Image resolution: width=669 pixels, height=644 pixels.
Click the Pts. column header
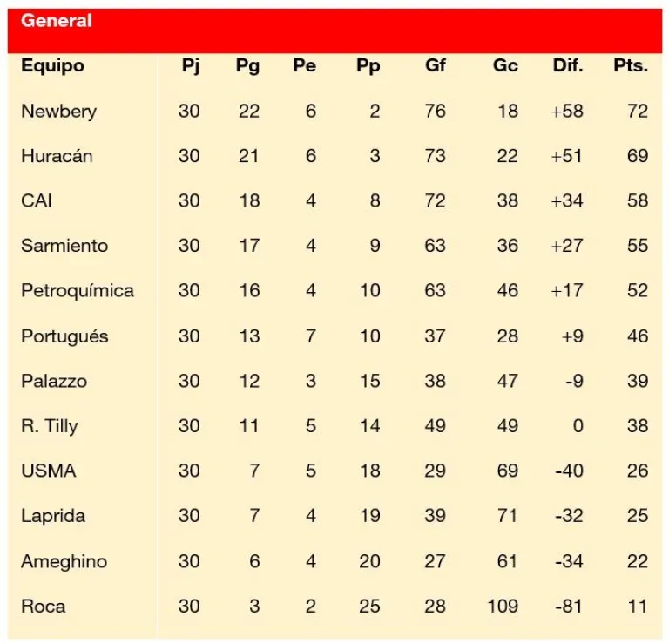pos(631,65)
